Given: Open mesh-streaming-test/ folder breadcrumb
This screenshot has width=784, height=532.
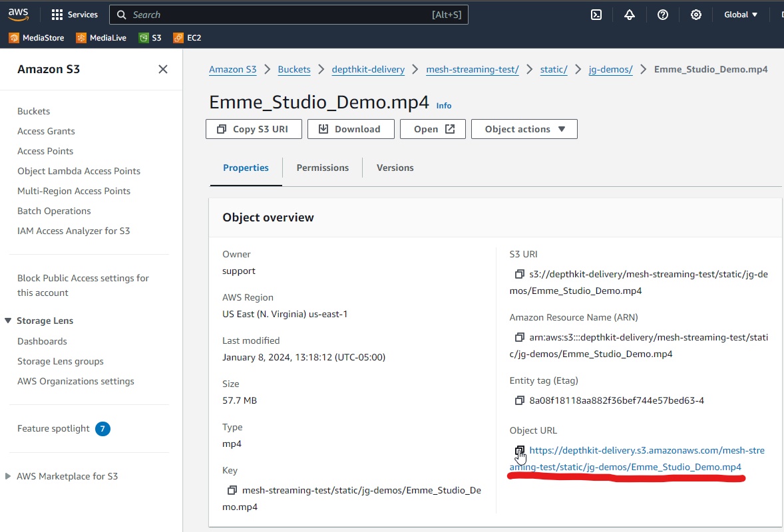Looking at the screenshot, I should click(473, 69).
